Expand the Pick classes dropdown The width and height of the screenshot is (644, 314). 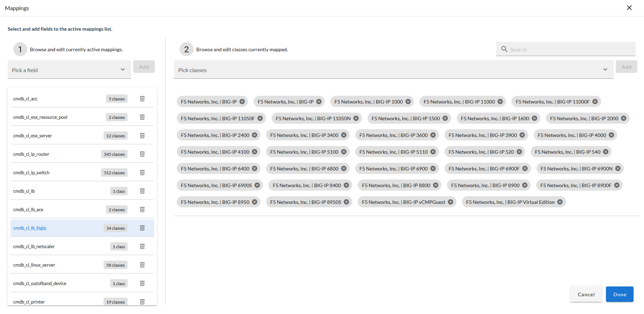(393, 70)
